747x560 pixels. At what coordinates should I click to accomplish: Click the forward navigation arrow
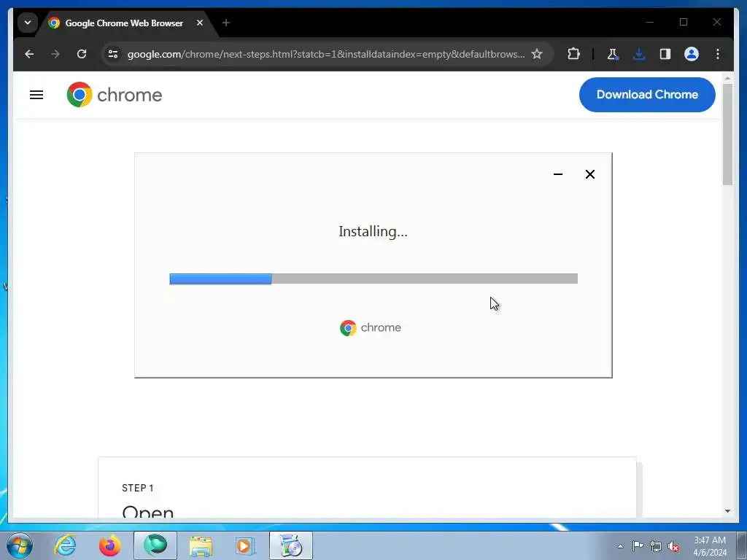click(x=55, y=54)
